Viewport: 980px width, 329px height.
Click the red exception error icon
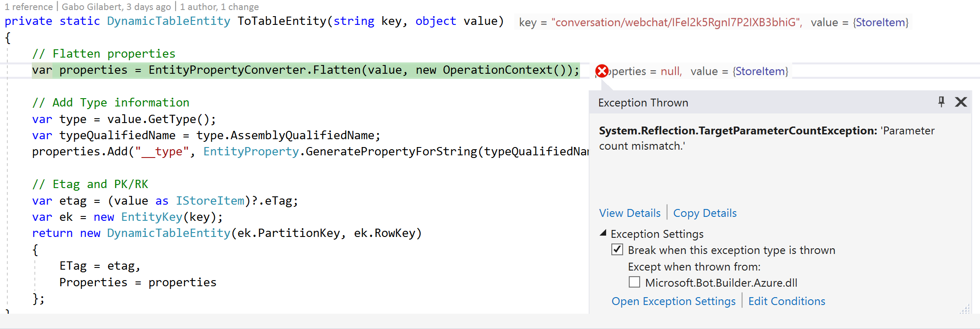[602, 71]
